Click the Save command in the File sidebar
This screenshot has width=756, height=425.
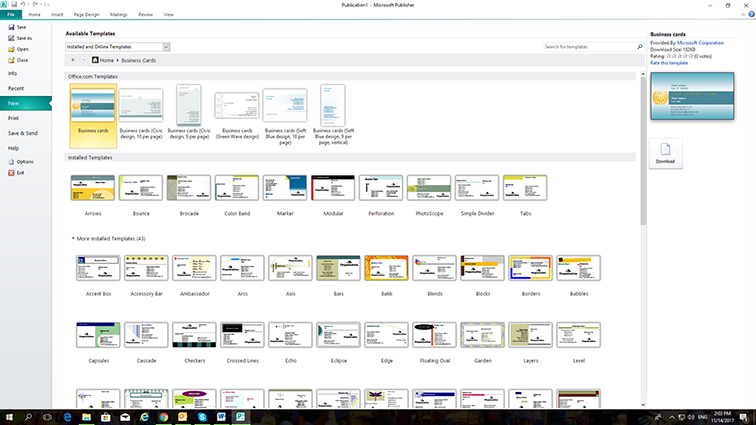tap(17, 27)
